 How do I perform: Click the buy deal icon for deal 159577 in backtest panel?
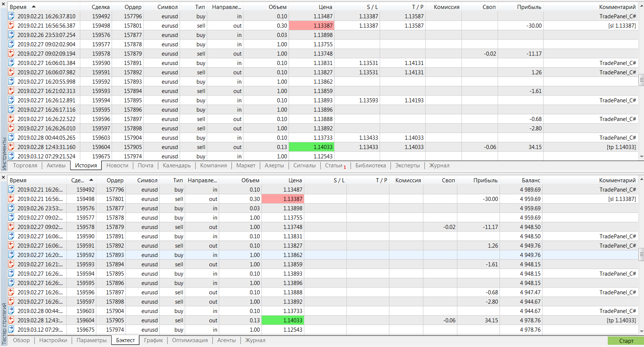[x=10, y=217]
